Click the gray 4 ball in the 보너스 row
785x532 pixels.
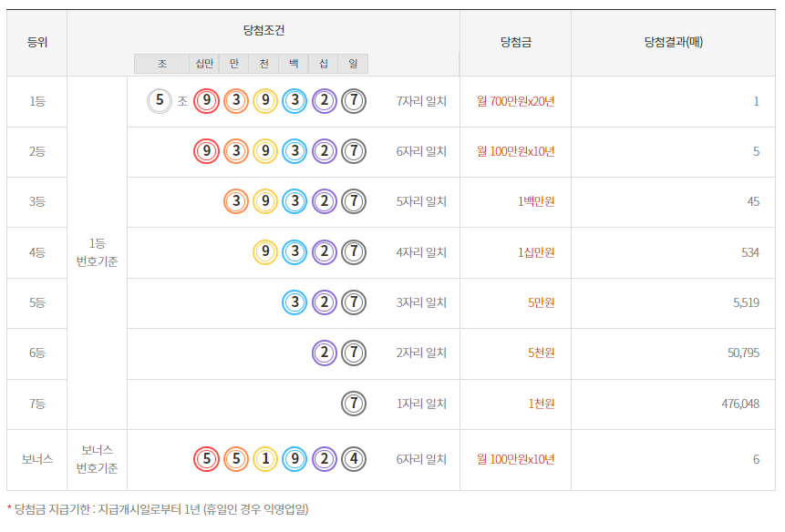click(x=354, y=459)
